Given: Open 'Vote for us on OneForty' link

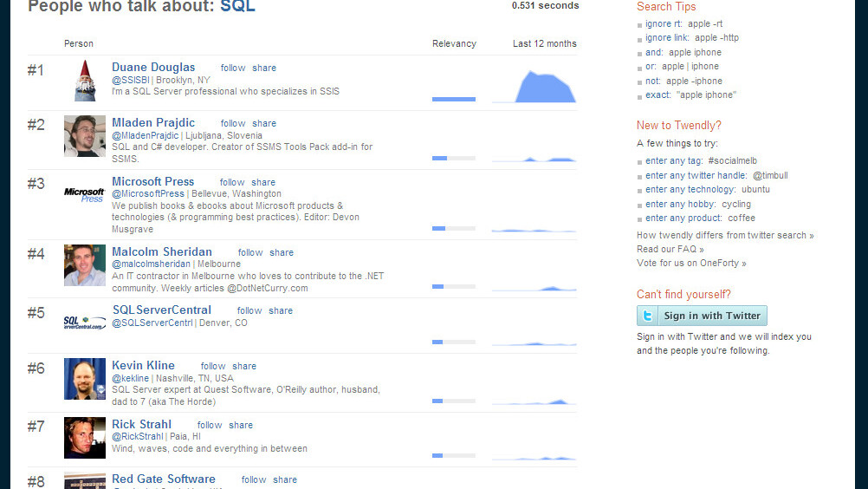Looking at the screenshot, I should [691, 263].
